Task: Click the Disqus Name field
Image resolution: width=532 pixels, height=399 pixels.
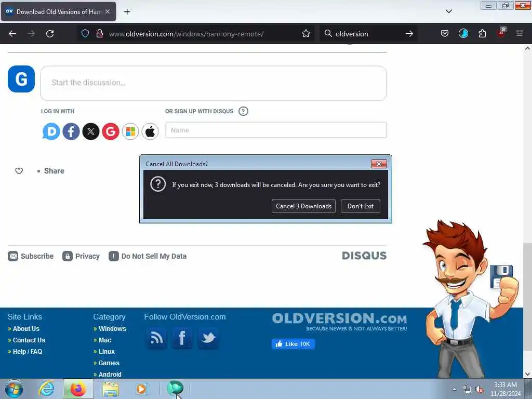Action: (276, 130)
